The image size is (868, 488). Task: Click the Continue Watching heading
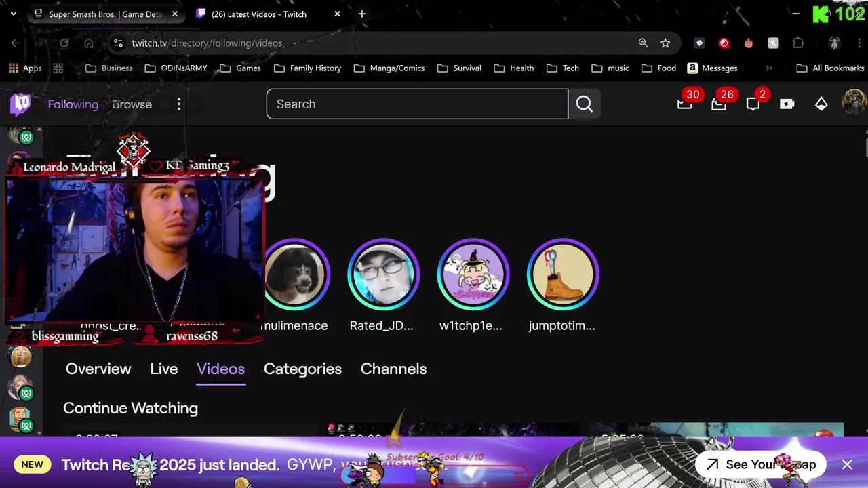[x=130, y=408]
